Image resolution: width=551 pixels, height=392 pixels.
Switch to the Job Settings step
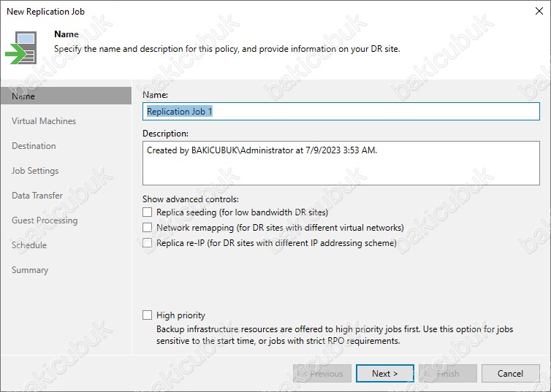coord(35,171)
